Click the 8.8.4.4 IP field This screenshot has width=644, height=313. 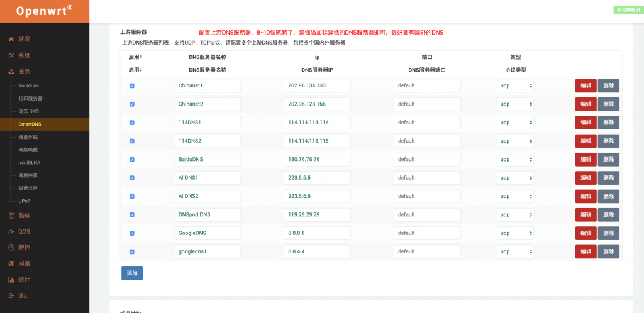coord(317,251)
